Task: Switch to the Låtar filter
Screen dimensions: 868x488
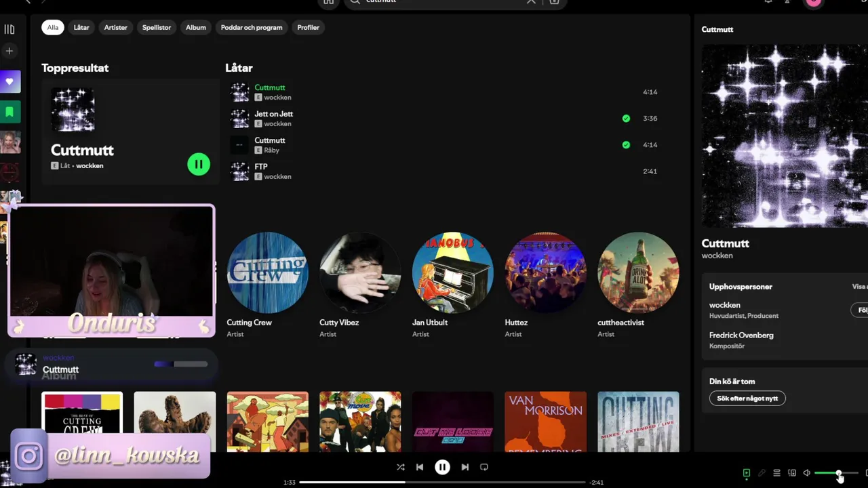Action: (x=81, y=28)
